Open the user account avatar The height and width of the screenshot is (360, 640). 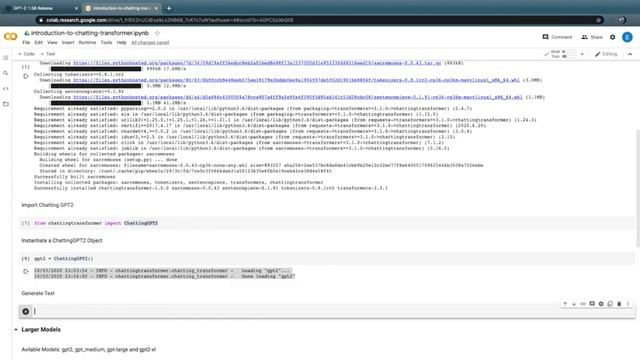(x=627, y=37)
